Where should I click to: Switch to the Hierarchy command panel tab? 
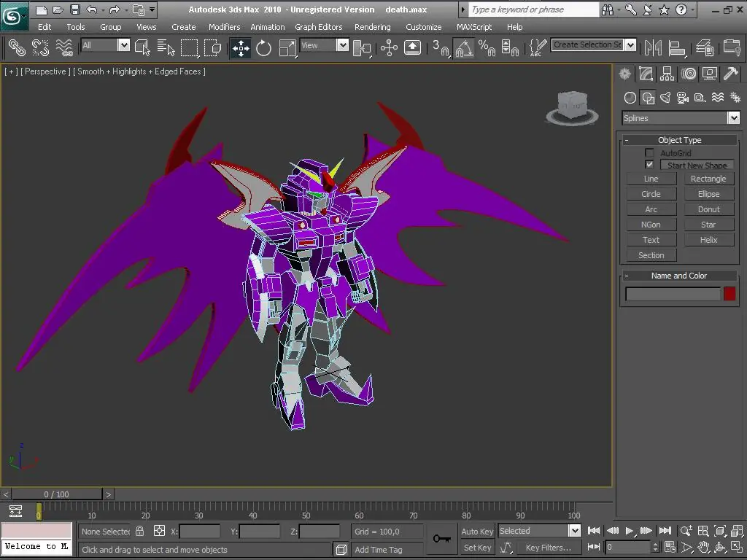[x=667, y=74]
